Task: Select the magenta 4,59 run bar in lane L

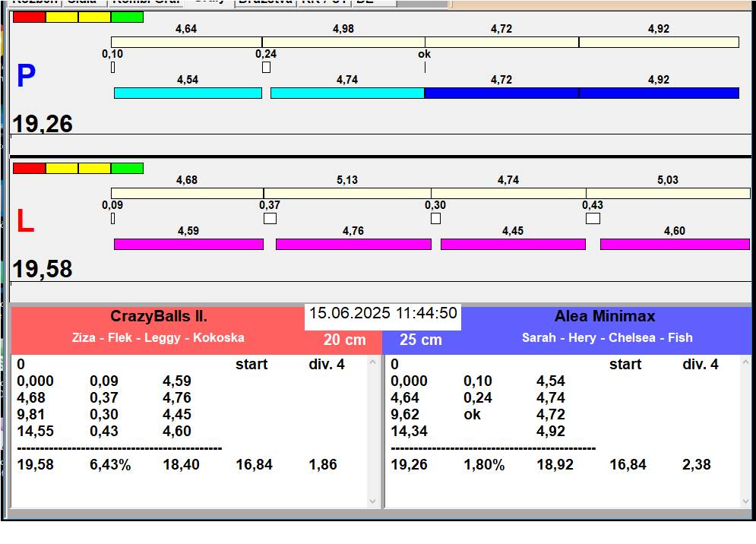Action: tap(188, 244)
